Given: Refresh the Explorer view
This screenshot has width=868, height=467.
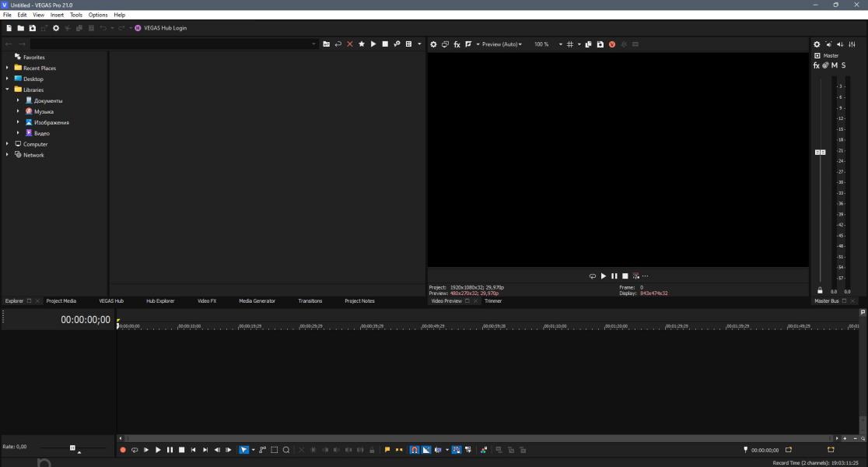Looking at the screenshot, I should [338, 44].
